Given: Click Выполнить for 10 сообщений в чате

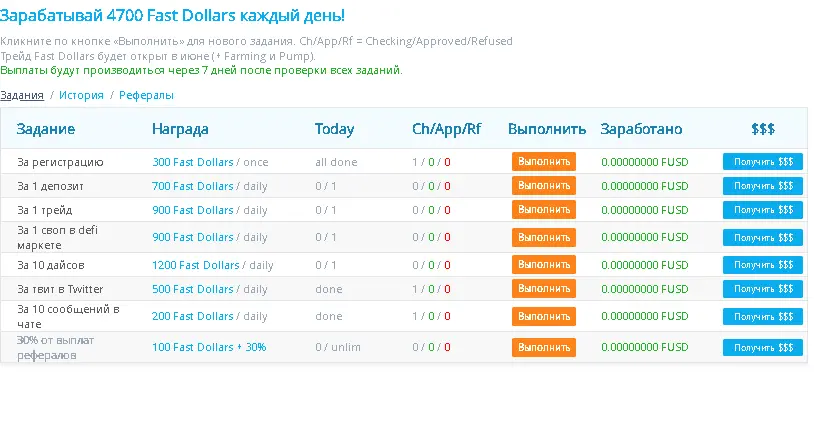Looking at the screenshot, I should tap(544, 316).
